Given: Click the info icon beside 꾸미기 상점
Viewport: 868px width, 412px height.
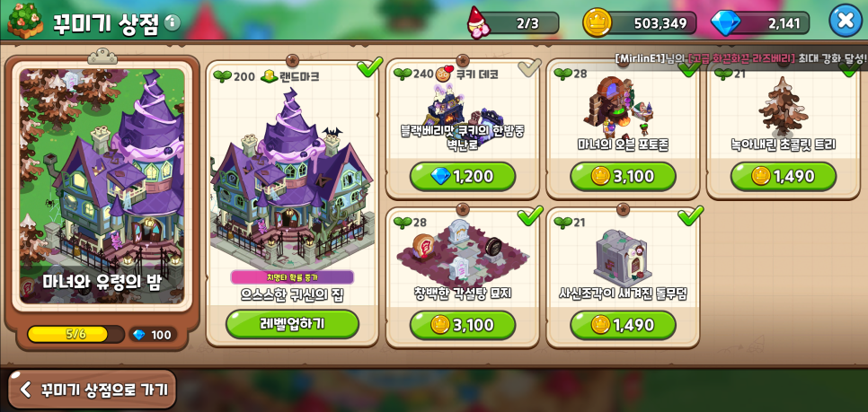Looking at the screenshot, I should pyautogui.click(x=173, y=22).
